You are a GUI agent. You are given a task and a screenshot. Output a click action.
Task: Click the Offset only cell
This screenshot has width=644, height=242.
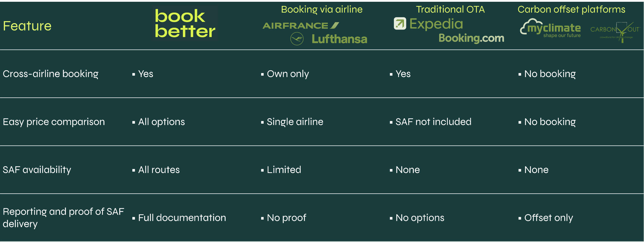[x=548, y=218]
